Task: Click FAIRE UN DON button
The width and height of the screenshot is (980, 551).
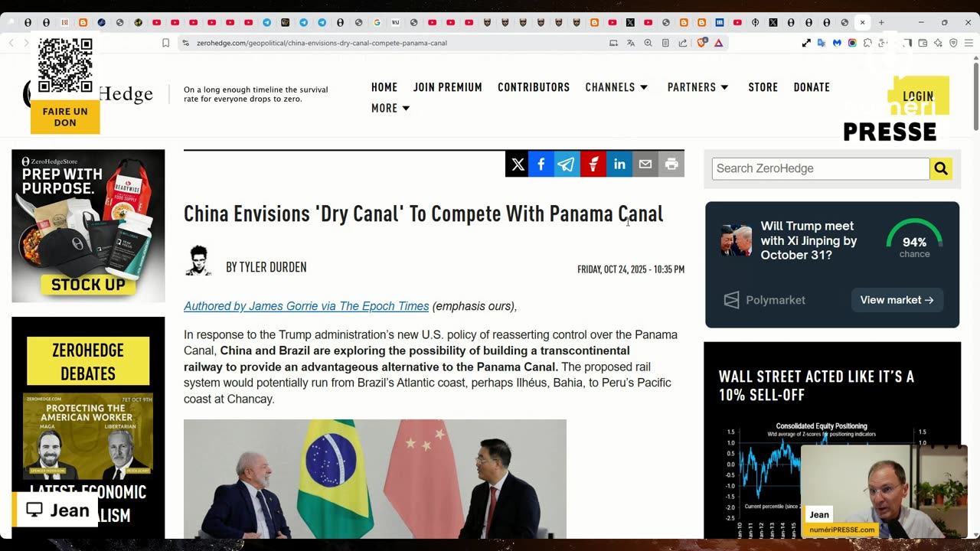Action: point(65,117)
